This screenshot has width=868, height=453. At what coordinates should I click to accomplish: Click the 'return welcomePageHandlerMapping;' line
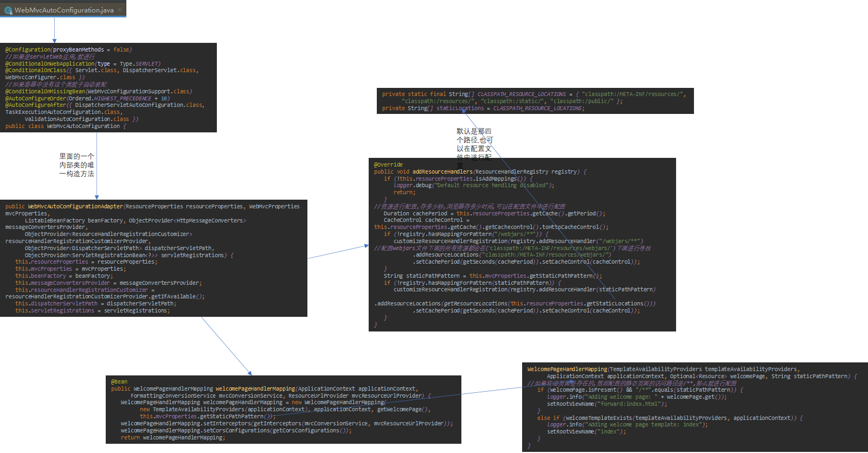(x=172, y=438)
